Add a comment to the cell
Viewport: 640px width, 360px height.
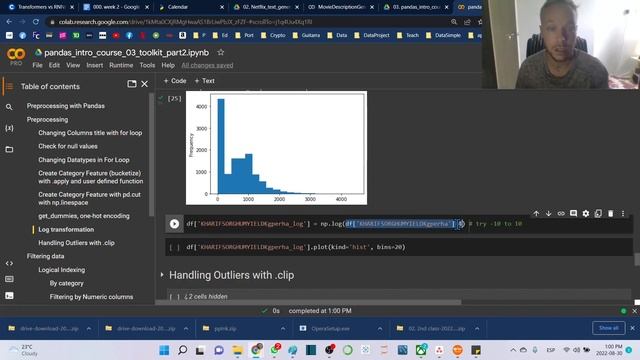tap(573, 213)
